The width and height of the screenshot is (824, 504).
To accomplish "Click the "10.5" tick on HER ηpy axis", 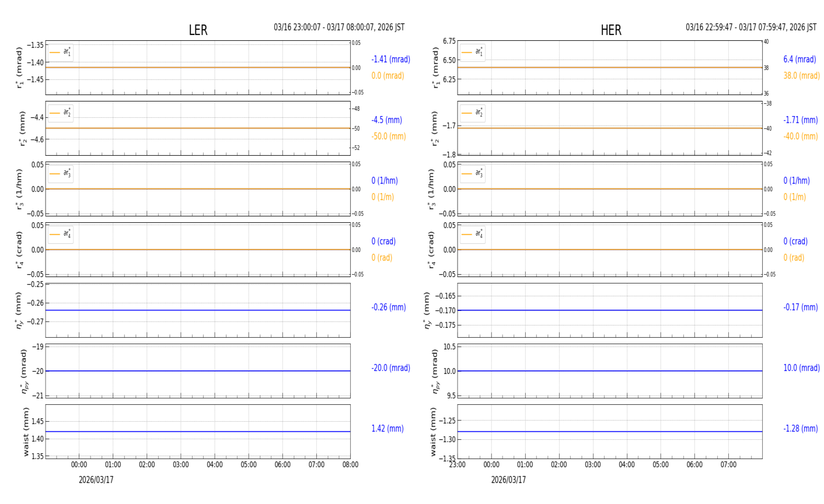I will [449, 346].
